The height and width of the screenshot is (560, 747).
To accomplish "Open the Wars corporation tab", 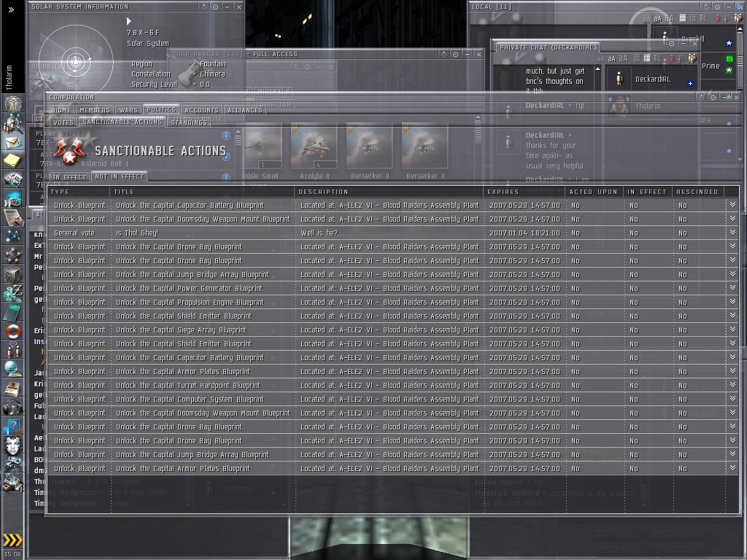I will (x=128, y=110).
